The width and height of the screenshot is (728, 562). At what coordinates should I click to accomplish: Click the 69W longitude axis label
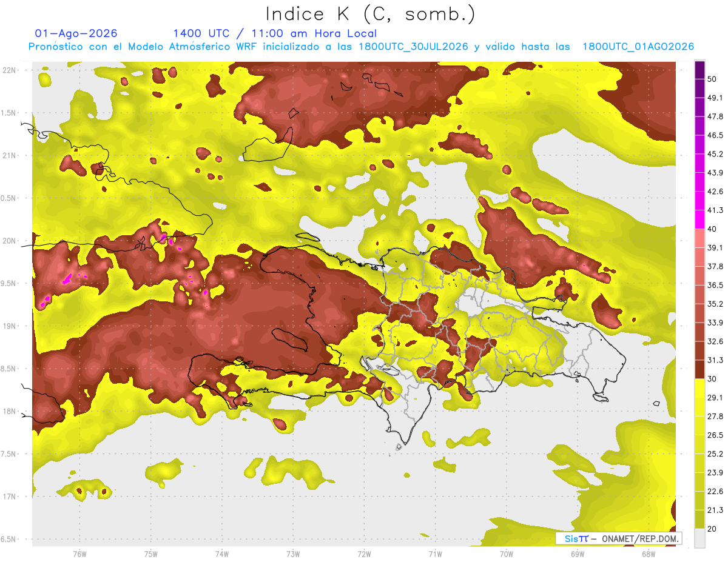[578, 554]
